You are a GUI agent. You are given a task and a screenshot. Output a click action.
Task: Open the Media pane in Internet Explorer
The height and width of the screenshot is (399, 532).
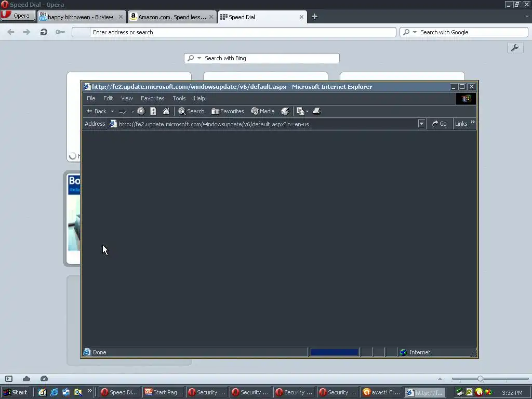click(x=262, y=111)
